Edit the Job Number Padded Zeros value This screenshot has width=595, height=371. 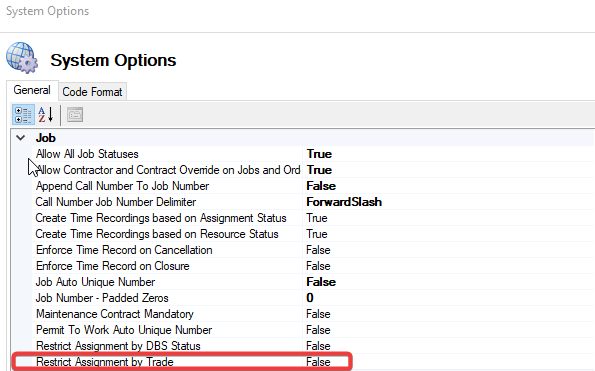coord(310,298)
